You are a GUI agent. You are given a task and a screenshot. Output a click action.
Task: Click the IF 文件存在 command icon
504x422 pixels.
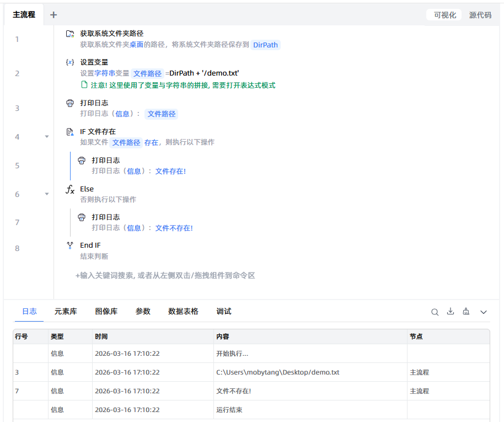70,132
